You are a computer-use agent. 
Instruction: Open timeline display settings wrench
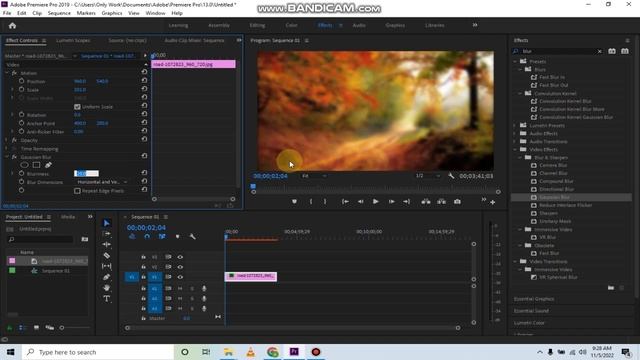point(192,236)
